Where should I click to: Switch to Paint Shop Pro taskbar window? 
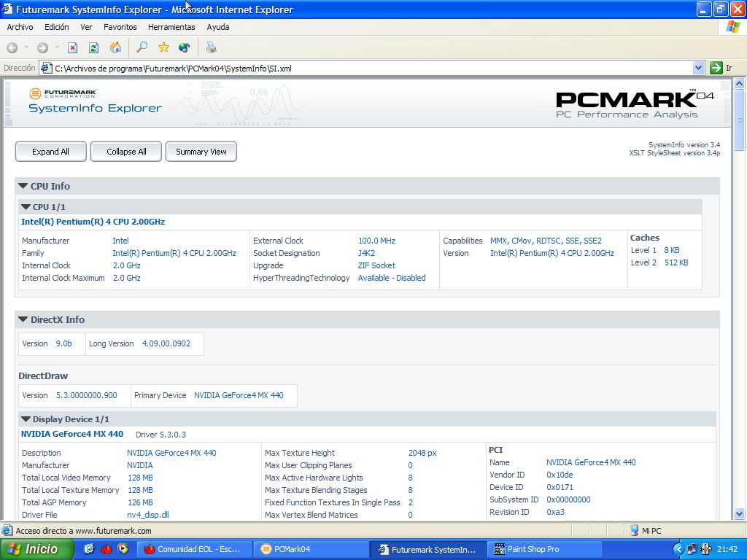point(546,549)
